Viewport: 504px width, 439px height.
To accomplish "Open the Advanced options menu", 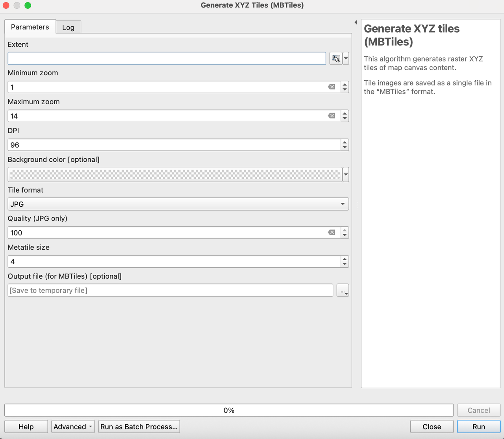I will (x=73, y=427).
